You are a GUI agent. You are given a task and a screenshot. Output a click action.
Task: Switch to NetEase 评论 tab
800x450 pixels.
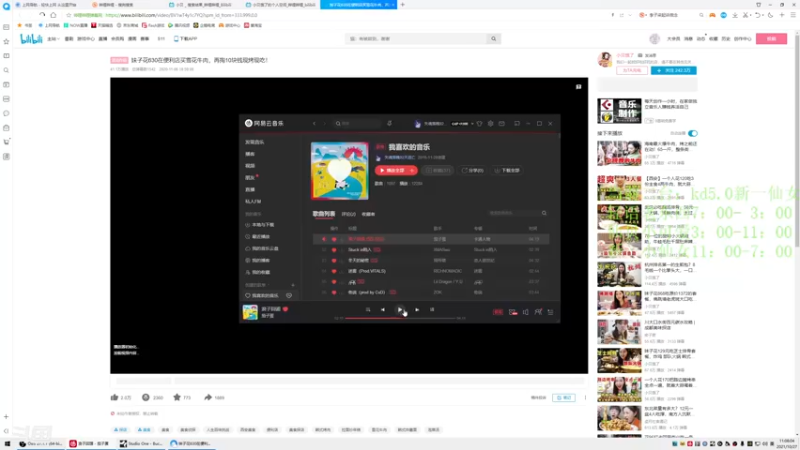(x=348, y=214)
